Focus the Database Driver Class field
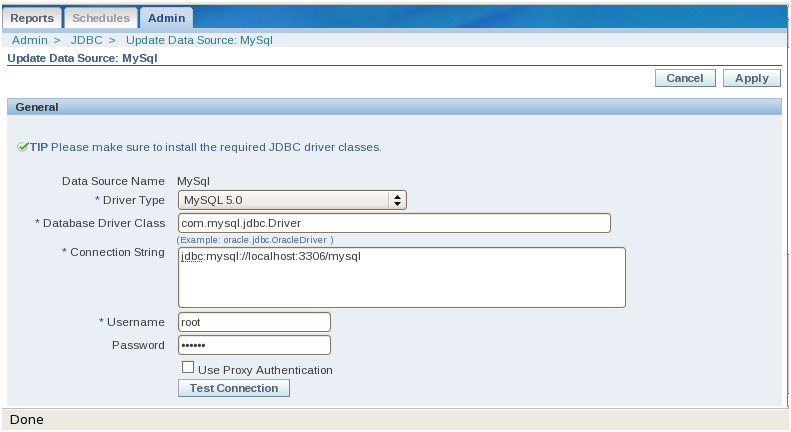 (x=393, y=223)
